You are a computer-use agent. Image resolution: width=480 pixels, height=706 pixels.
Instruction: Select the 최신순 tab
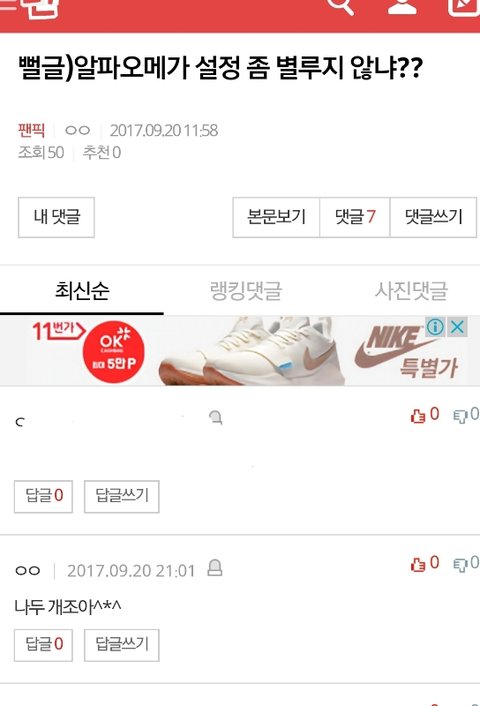coord(82,290)
